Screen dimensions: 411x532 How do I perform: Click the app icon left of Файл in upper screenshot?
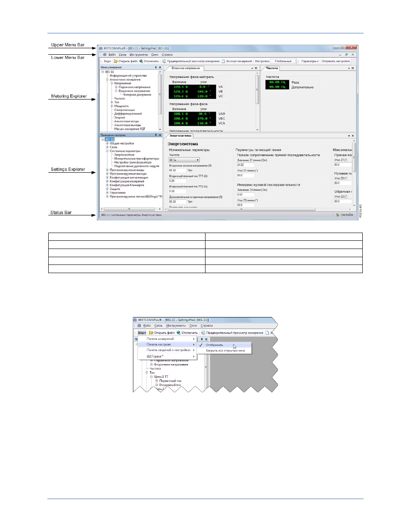105,55
